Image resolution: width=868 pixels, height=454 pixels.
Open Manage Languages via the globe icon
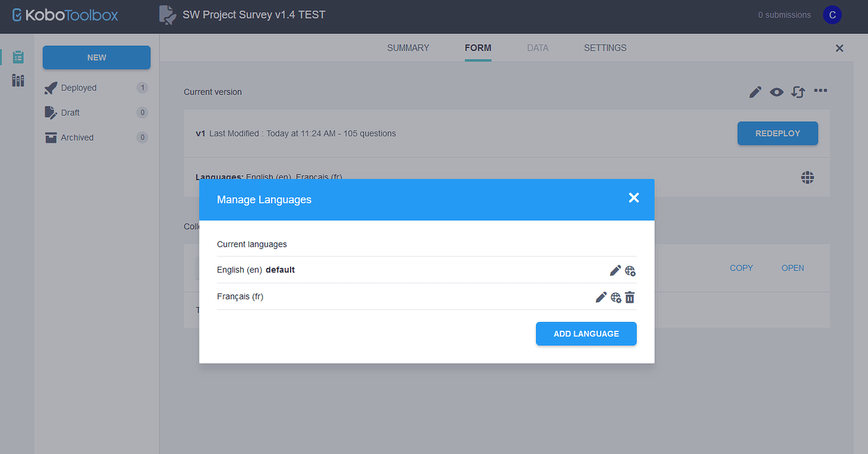pyautogui.click(x=807, y=177)
